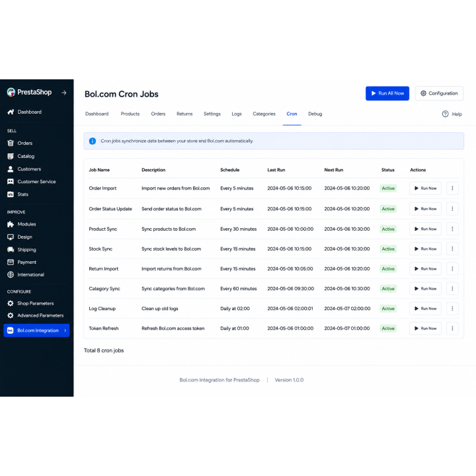The image size is (476, 476).
Task: Click the Status column header
Action: coord(388,170)
